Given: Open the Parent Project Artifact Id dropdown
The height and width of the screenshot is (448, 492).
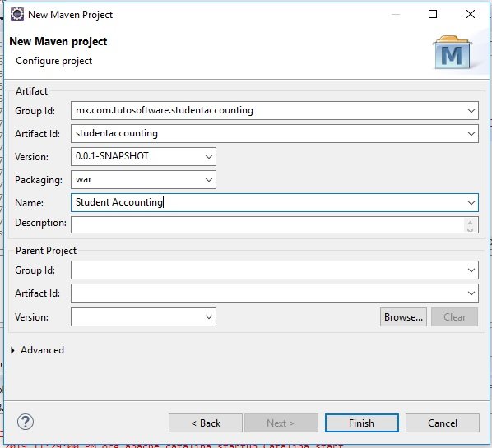Looking at the screenshot, I should [471, 293].
